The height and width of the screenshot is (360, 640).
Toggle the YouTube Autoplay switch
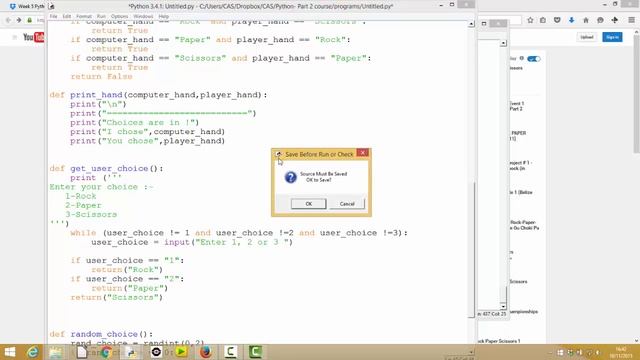pos(533,59)
